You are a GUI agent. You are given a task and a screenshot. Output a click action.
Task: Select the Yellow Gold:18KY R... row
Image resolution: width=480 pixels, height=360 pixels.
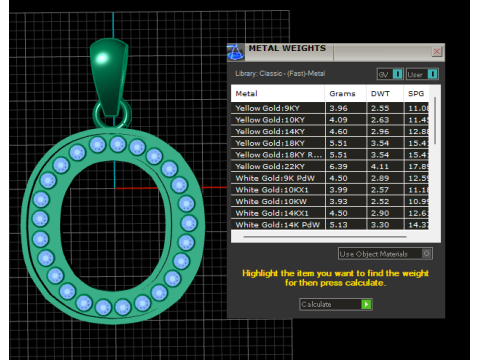tap(330, 155)
